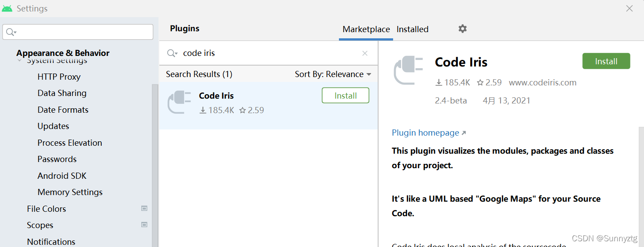Screen dimensions: 644x247
Task: Click the plugin description vertical scrollbar
Action: [x=641, y=187]
